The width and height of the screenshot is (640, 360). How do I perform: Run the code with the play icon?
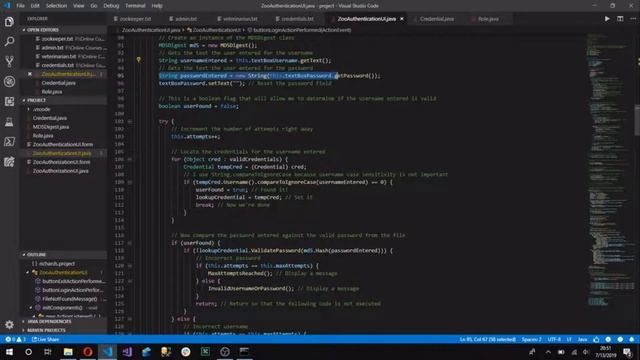click(607, 19)
